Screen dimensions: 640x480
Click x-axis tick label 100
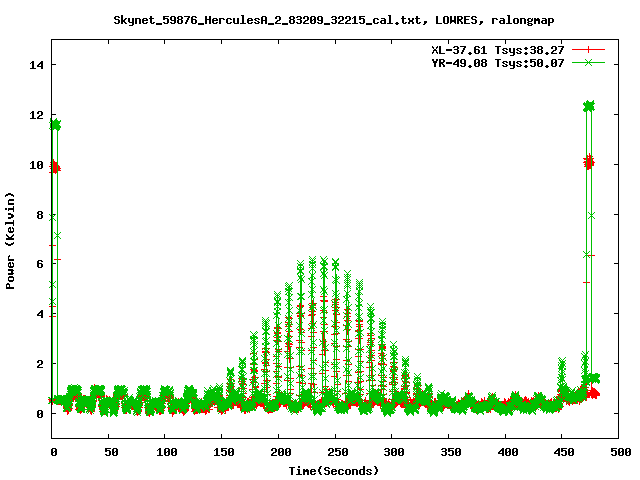pos(167,452)
